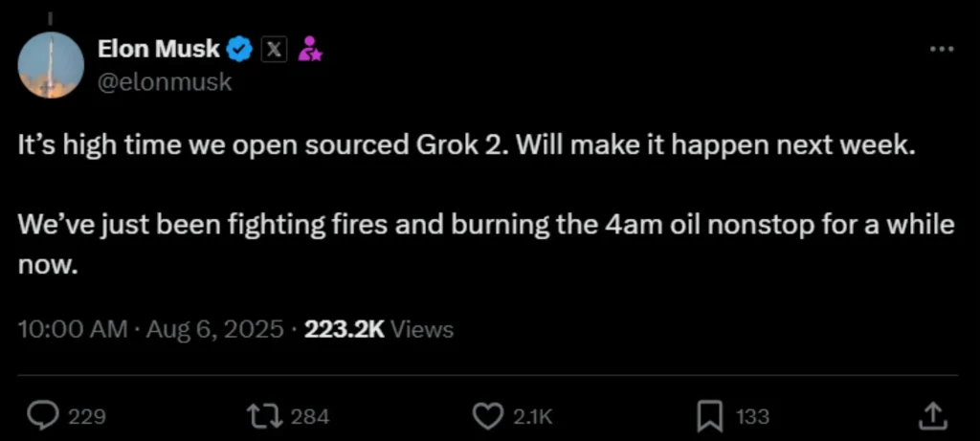View the 223.2K Views analytics
980x441 pixels.
(x=378, y=329)
